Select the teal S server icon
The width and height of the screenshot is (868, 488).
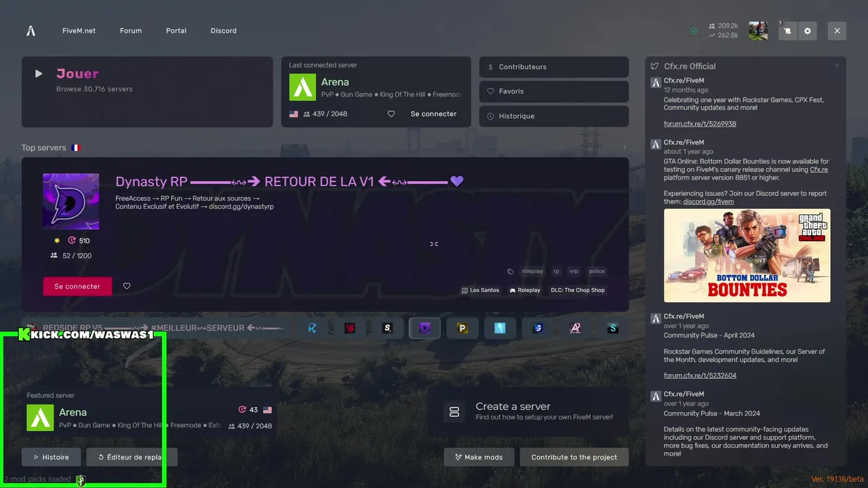coord(613,328)
